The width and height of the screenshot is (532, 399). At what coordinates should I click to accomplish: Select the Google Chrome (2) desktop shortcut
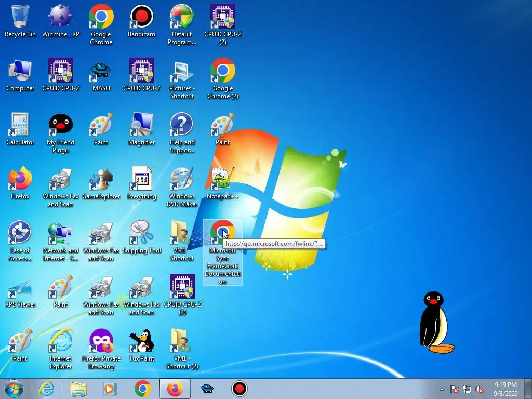tap(222, 79)
